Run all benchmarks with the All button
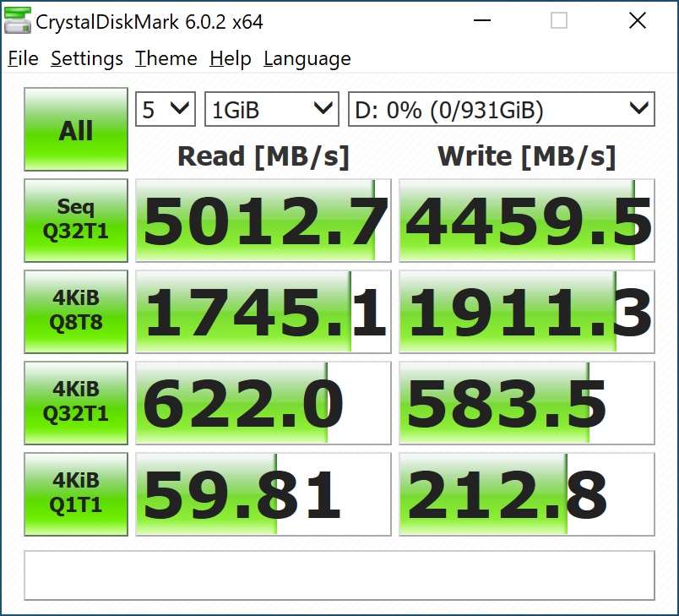This screenshot has height=616, width=679. coord(76,129)
